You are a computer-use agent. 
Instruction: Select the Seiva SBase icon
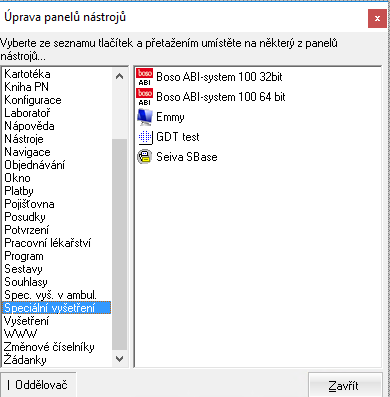pos(145,157)
